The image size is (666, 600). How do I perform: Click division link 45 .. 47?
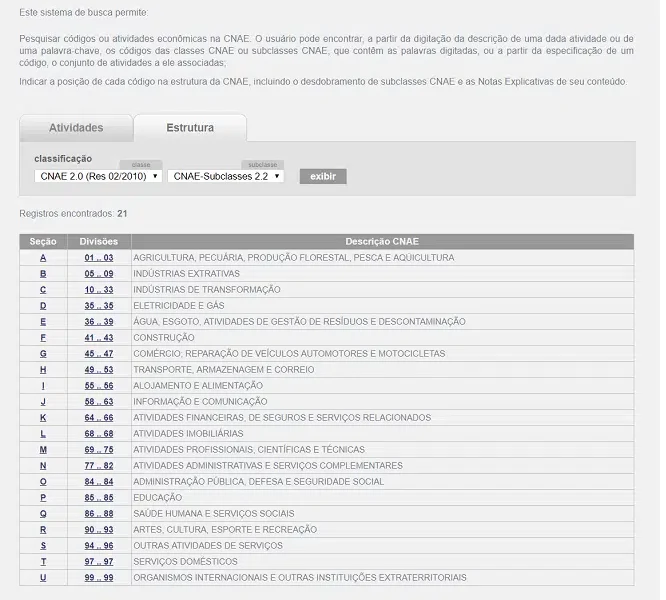99,354
